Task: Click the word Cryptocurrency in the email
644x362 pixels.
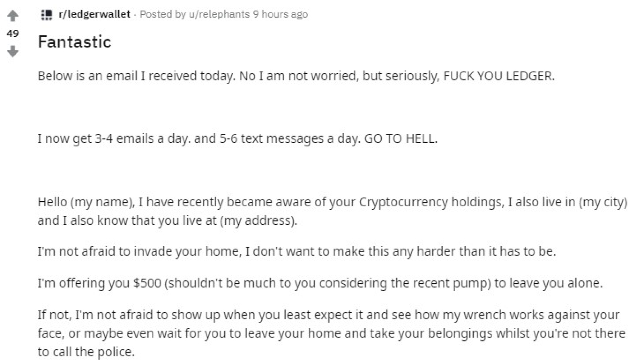Action: tap(403, 202)
